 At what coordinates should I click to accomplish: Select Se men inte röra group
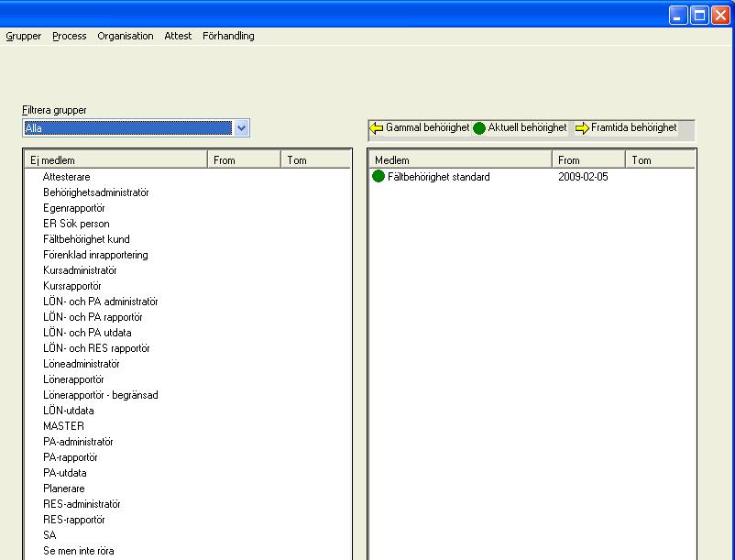[x=78, y=551]
